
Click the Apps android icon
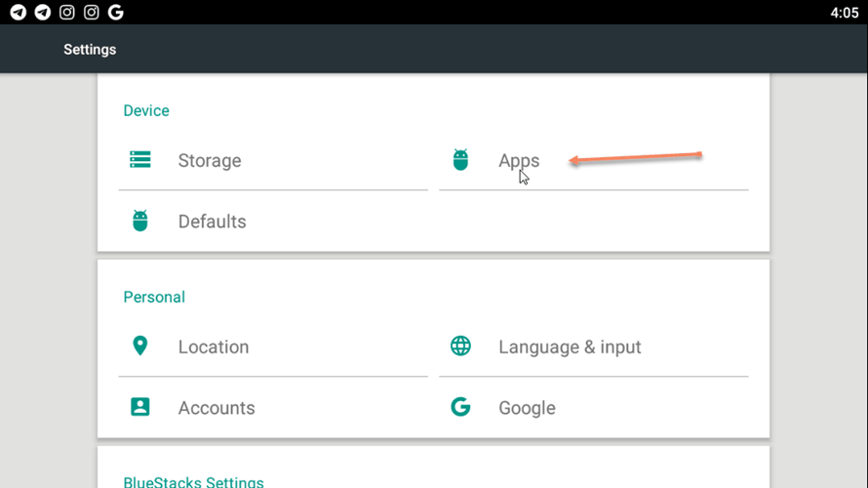[x=460, y=159]
